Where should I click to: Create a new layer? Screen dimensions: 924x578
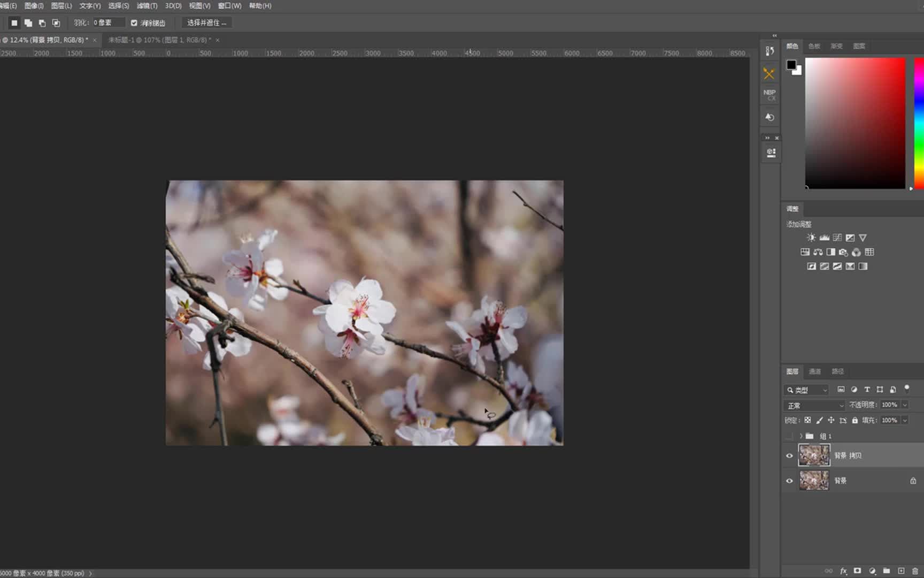pyautogui.click(x=901, y=571)
